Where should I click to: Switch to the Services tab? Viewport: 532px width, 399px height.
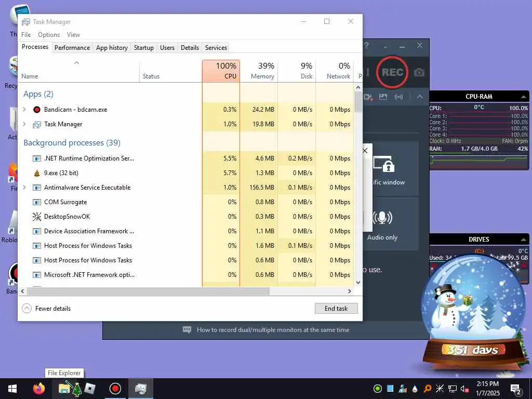[x=216, y=47]
